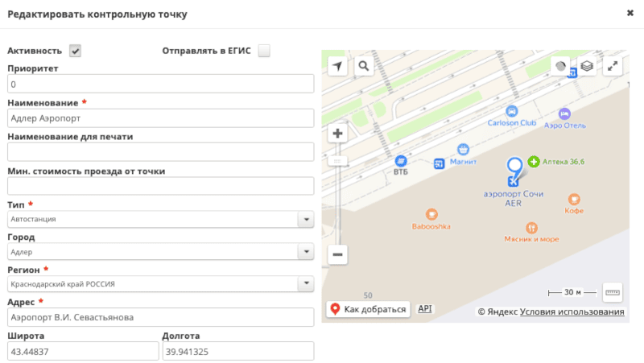644x363 pixels.
Task: Expand the Регион dropdown
Action: [x=305, y=284]
